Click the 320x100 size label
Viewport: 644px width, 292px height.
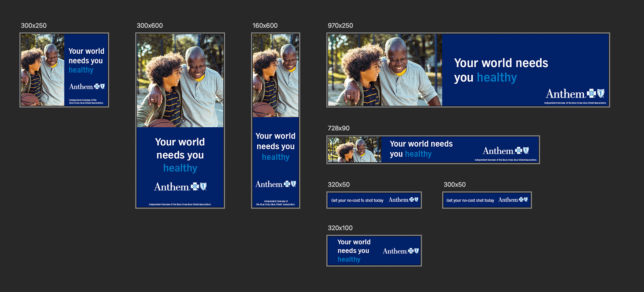point(340,228)
